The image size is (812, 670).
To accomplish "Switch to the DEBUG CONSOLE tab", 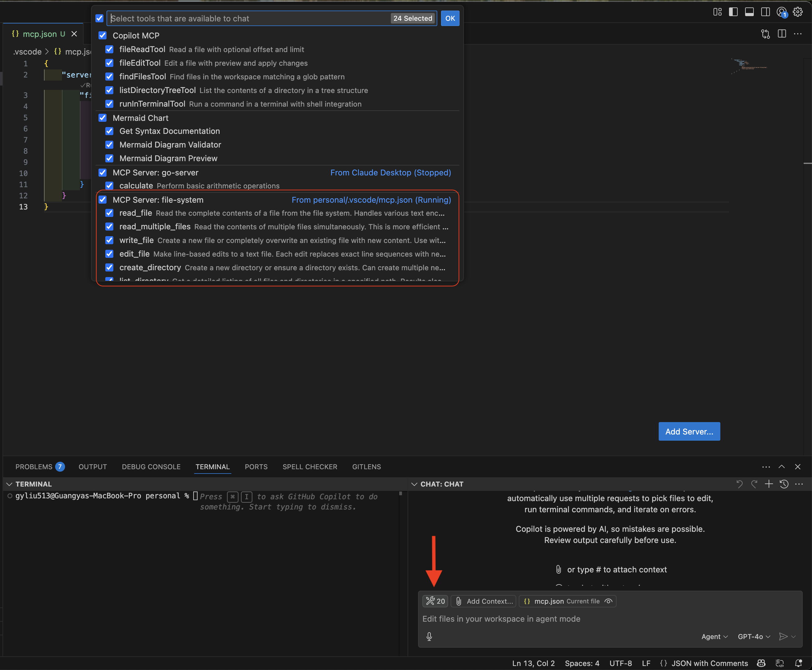I will (151, 467).
